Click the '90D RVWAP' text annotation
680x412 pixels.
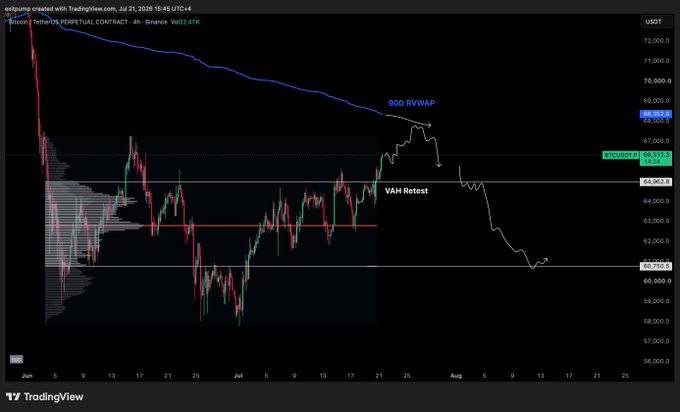pos(411,103)
